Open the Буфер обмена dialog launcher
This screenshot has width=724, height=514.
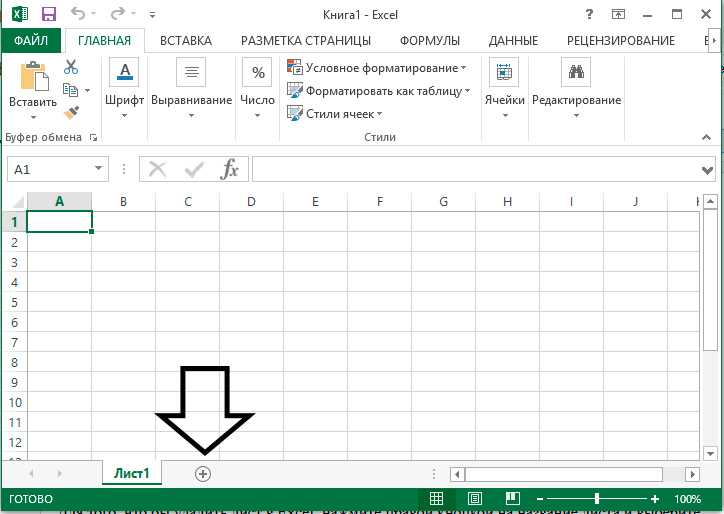click(94, 137)
